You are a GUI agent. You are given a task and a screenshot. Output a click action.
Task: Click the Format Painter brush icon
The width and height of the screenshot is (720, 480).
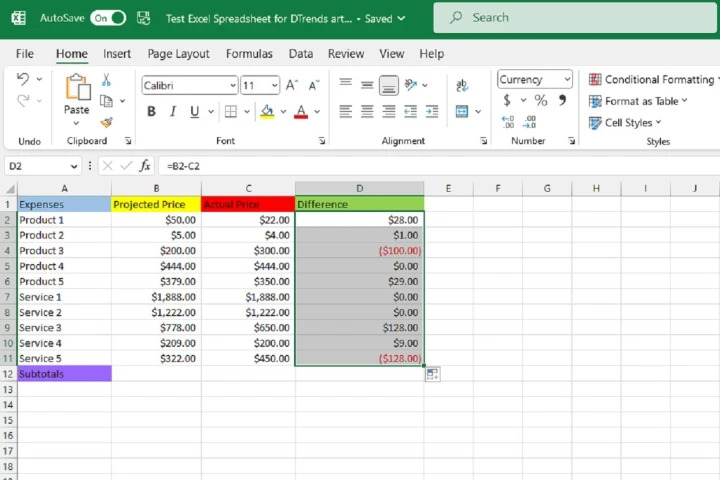pos(107,122)
